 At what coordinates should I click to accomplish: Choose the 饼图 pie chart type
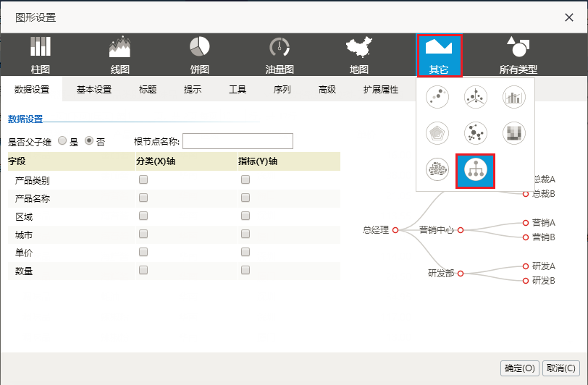point(200,55)
